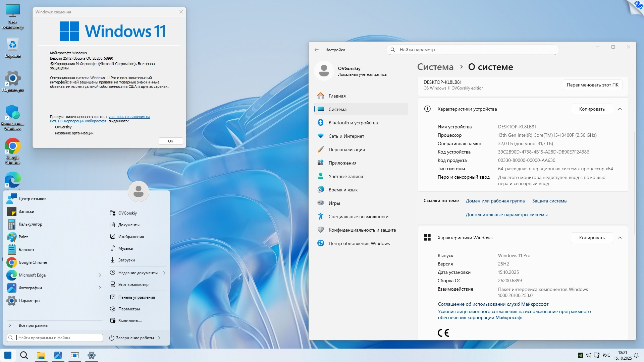Image resolution: width=644 pixels, height=362 pixels.
Task: Open the Recycle Bin desktop icon
Action: point(12,45)
